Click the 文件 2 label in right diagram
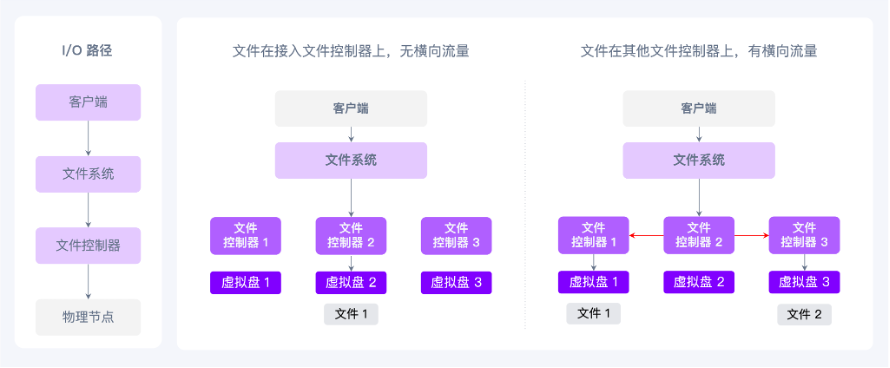Image resolution: width=890 pixels, height=368 pixels. point(804,314)
